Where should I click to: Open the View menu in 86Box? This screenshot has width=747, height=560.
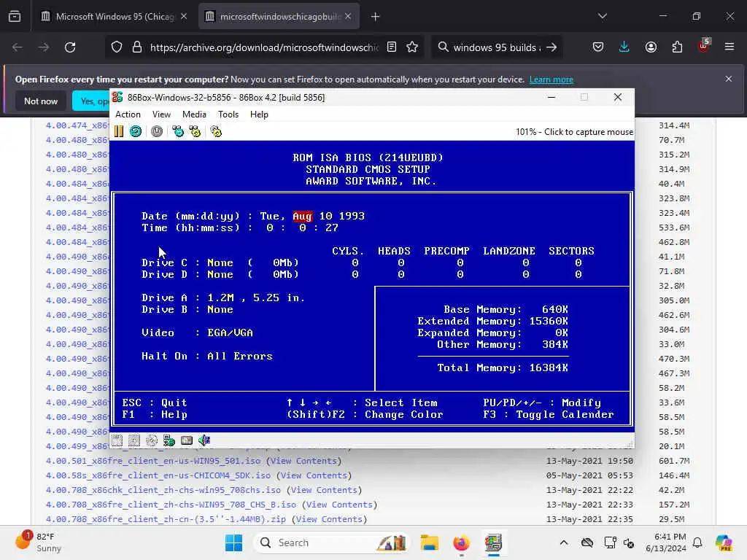click(161, 114)
